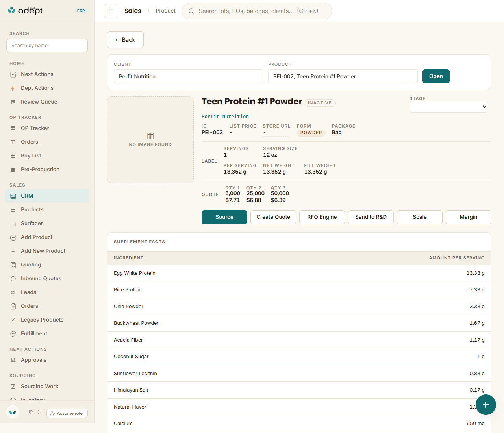Go to Products in the sidebar
Viewport: 504px width, 433px height.
click(47, 210)
